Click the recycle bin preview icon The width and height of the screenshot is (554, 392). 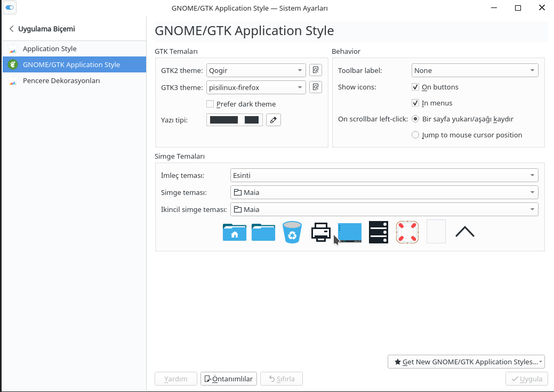pos(292,232)
